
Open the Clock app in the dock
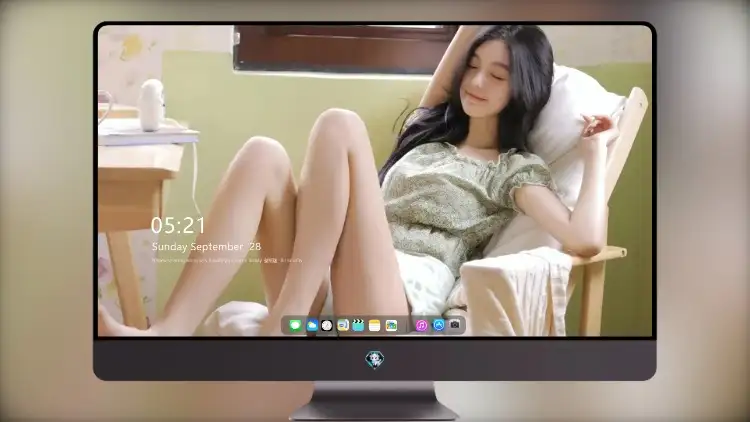[x=327, y=326]
